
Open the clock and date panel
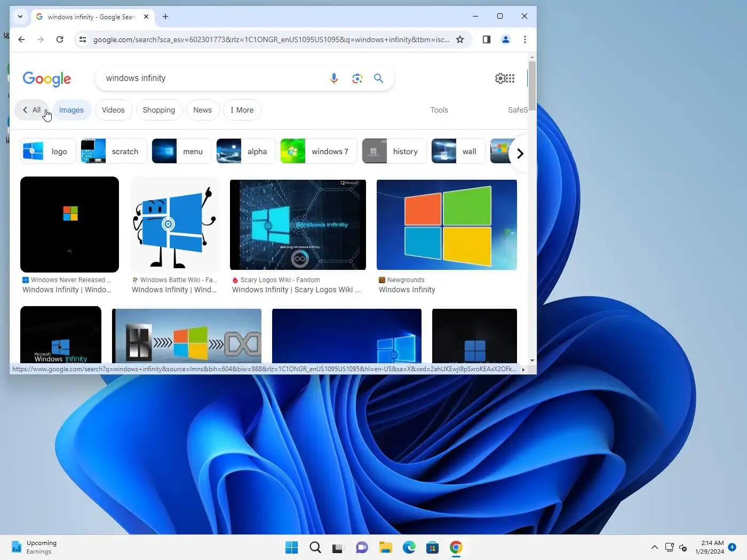(709, 547)
